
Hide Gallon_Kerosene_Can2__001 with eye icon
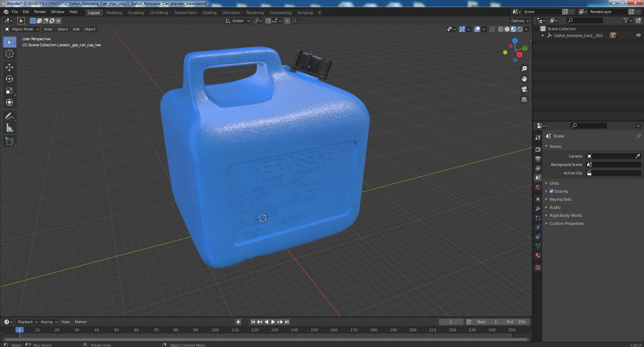point(638,35)
